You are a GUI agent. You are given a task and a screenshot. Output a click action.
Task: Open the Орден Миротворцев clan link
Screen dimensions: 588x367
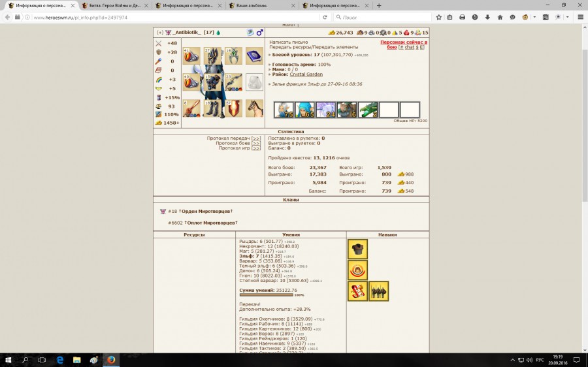point(207,211)
